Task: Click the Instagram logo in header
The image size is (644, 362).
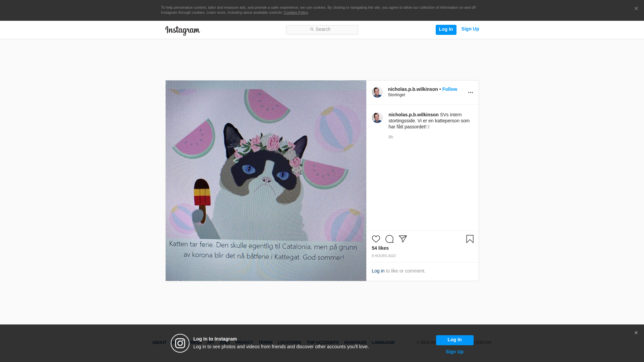Action: point(182,31)
